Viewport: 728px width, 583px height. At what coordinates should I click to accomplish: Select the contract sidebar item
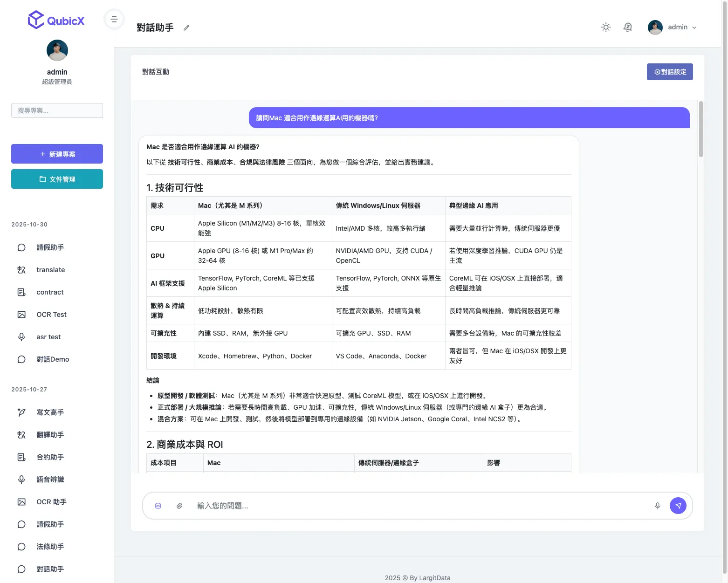point(50,292)
